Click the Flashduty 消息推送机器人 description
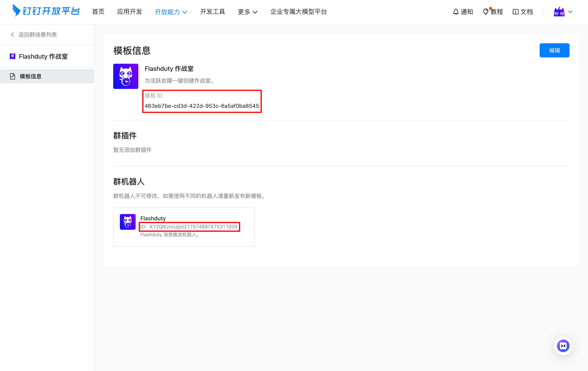Viewport: 588px width, 371px height. (170, 235)
